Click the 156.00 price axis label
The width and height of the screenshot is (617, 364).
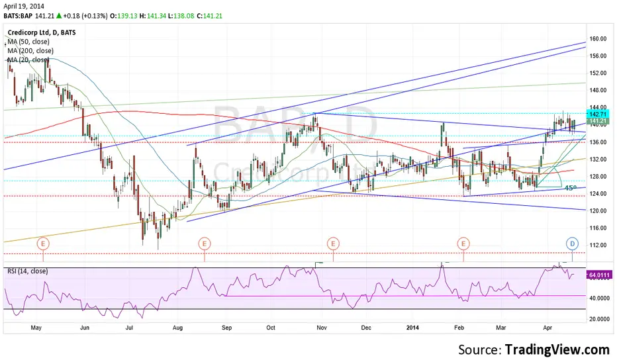pyautogui.click(x=598, y=56)
